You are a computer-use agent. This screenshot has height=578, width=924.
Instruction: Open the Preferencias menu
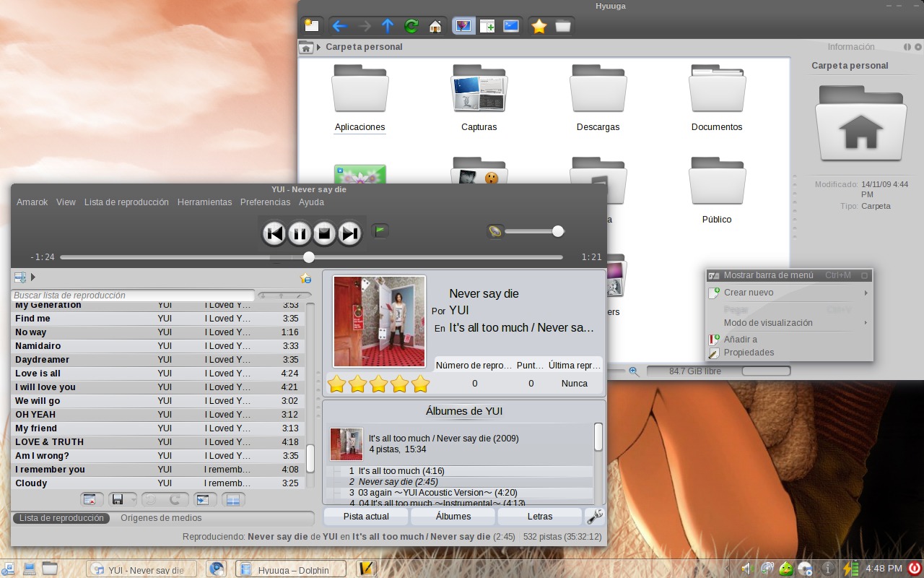tap(265, 202)
